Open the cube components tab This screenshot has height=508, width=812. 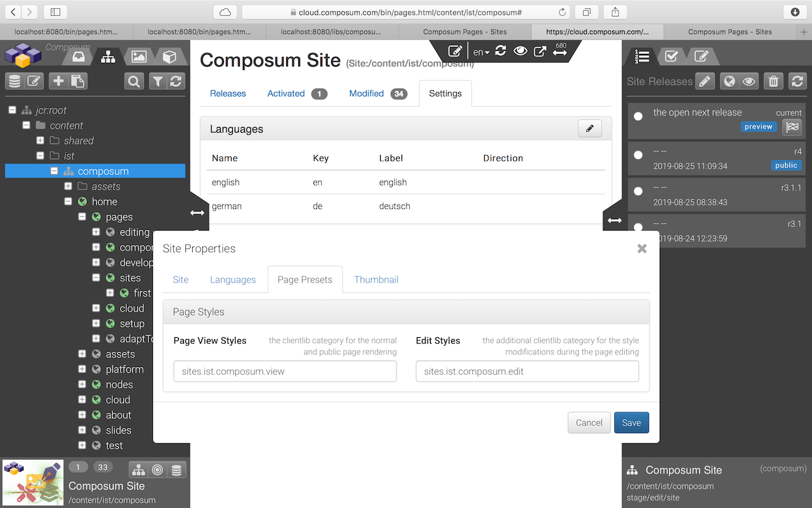[x=169, y=57]
